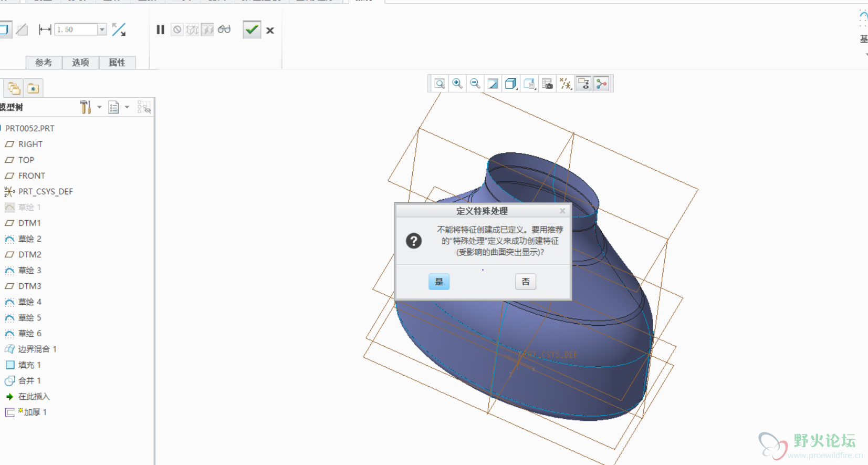Click the tree filter hidden-items icon
This screenshot has width=868, height=465.
(x=144, y=107)
